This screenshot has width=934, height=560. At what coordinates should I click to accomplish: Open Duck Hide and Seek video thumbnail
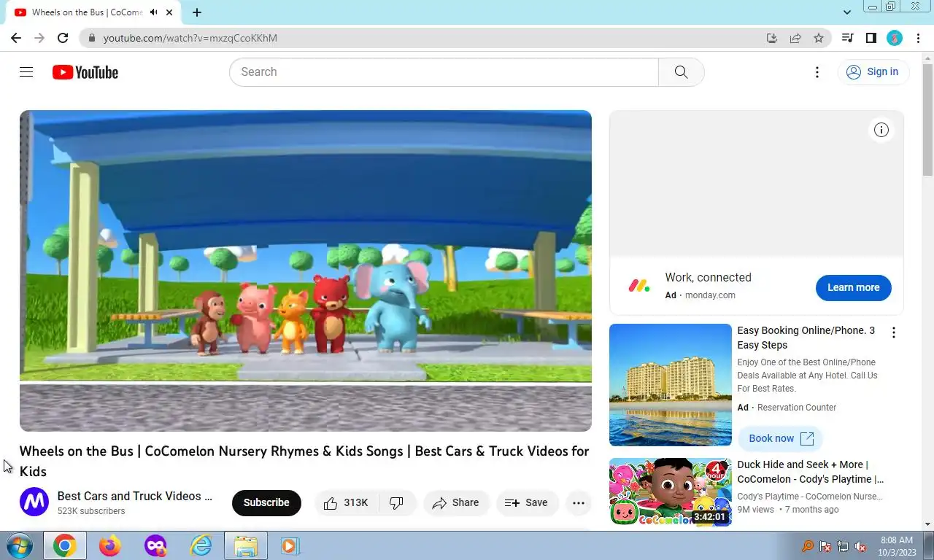tap(671, 492)
